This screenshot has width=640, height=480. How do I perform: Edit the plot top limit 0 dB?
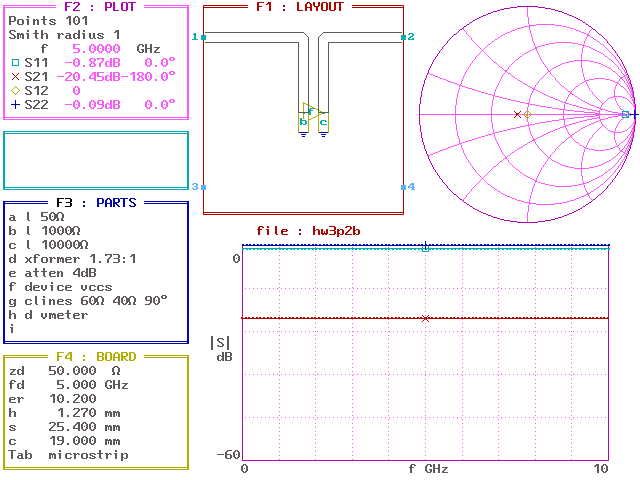[236, 259]
